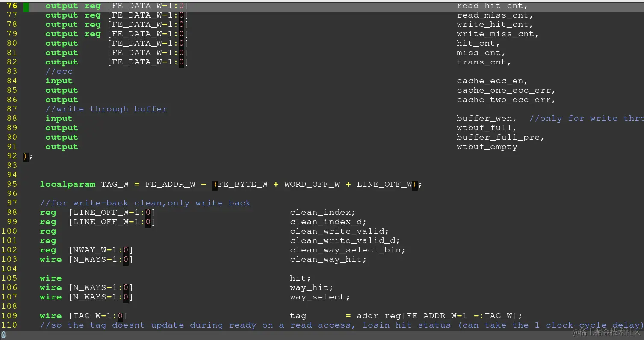Click clean_index on line 98
The width and height of the screenshot is (644, 340).
tap(321, 213)
